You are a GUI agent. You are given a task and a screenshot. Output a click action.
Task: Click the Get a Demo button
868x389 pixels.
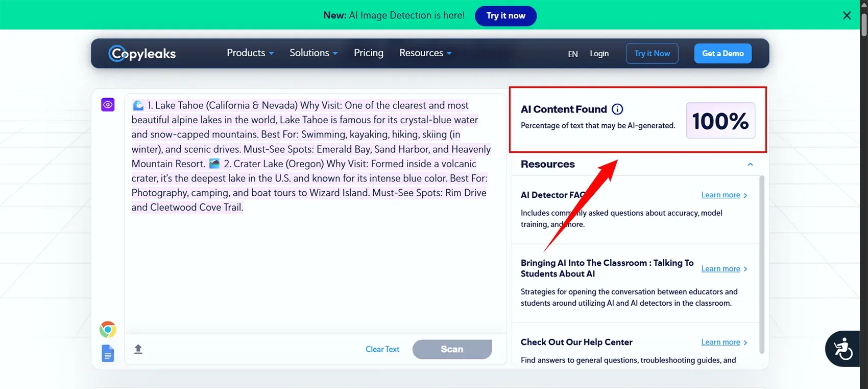coord(722,54)
